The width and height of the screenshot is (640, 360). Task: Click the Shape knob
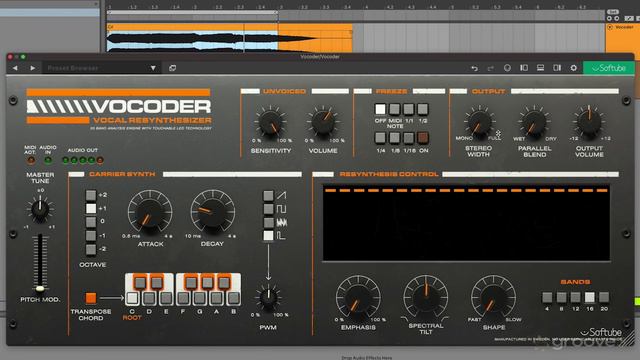(493, 297)
